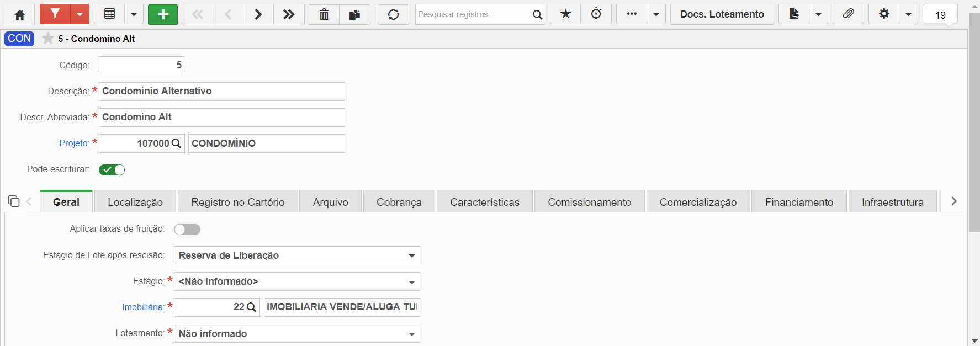Open the settings gear icon
Screen dimensions: 980x346
coord(884,14)
